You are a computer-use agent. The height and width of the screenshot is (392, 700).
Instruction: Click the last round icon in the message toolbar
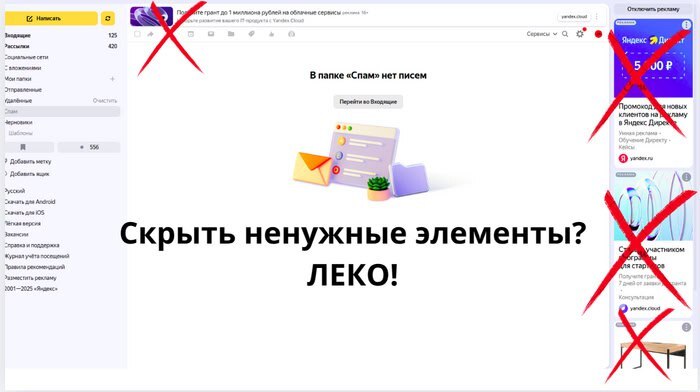click(x=292, y=34)
